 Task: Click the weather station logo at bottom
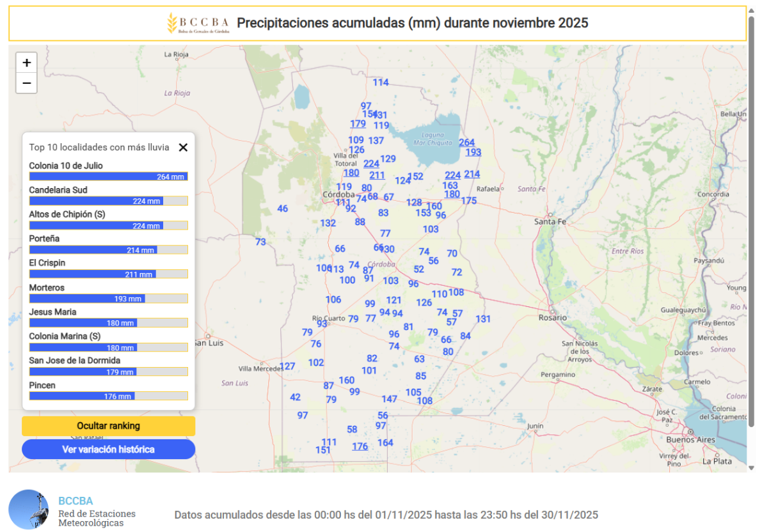click(x=29, y=510)
